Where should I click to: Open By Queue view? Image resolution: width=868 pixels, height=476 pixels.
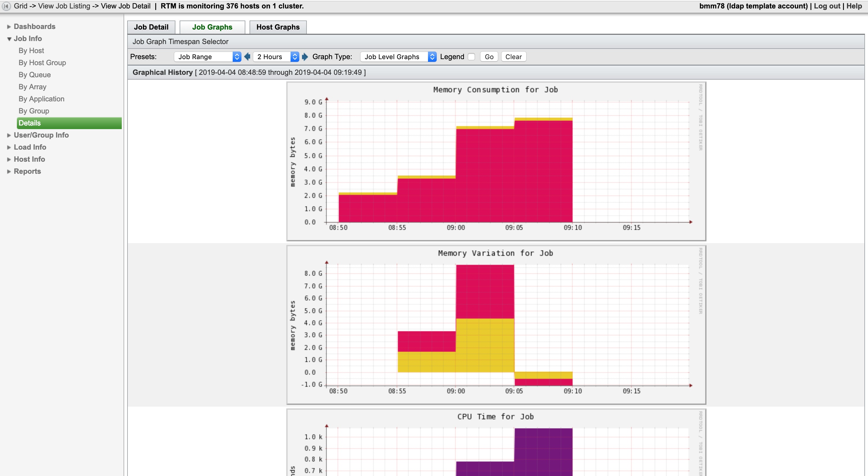[x=35, y=75]
